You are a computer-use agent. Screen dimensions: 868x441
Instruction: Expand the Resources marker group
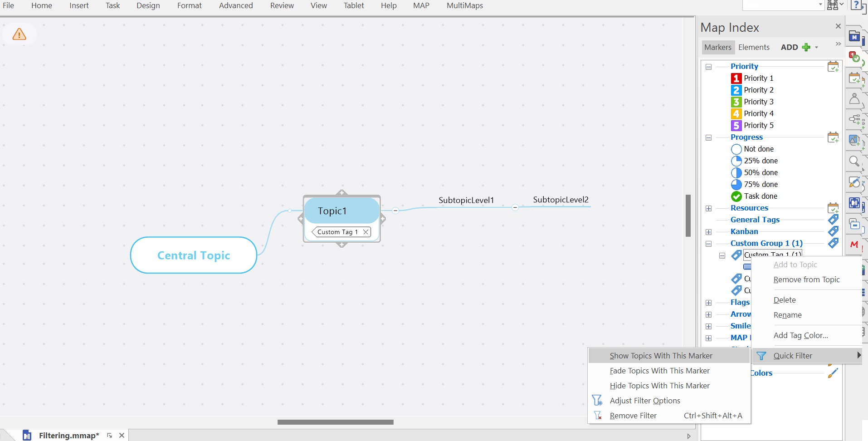pos(708,208)
